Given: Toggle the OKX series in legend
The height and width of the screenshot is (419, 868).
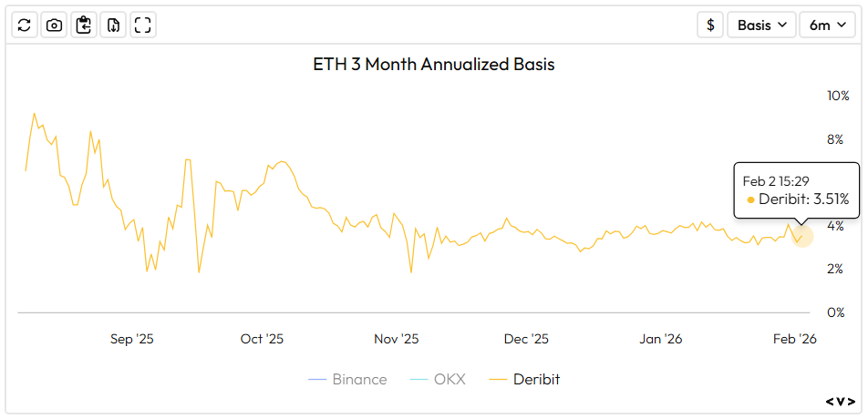Looking at the screenshot, I should tap(438, 379).
